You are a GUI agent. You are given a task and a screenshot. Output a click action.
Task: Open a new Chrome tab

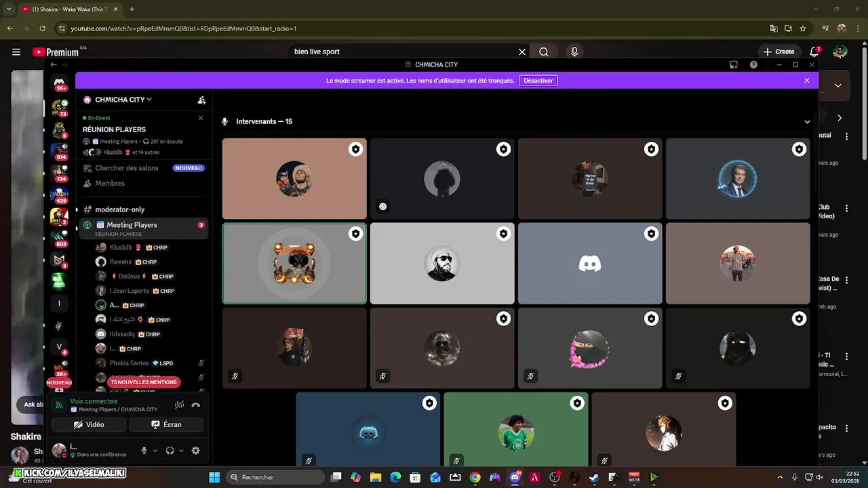[x=132, y=9]
